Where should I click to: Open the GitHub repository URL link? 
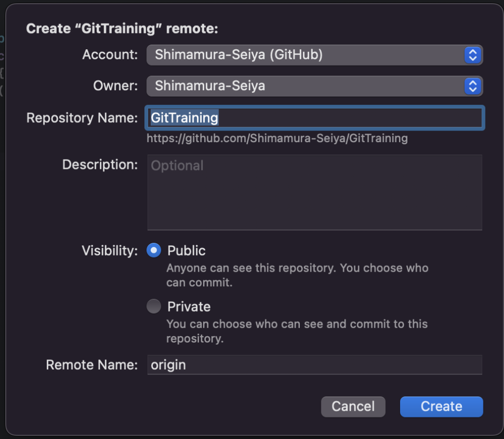(277, 138)
